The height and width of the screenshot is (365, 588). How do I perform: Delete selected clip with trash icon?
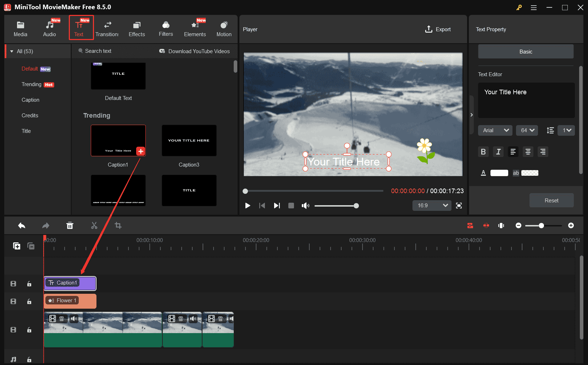pyautogui.click(x=70, y=225)
